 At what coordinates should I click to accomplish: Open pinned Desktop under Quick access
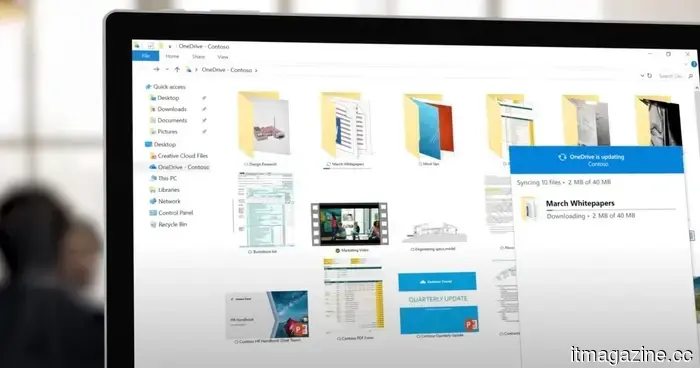pyautogui.click(x=168, y=98)
